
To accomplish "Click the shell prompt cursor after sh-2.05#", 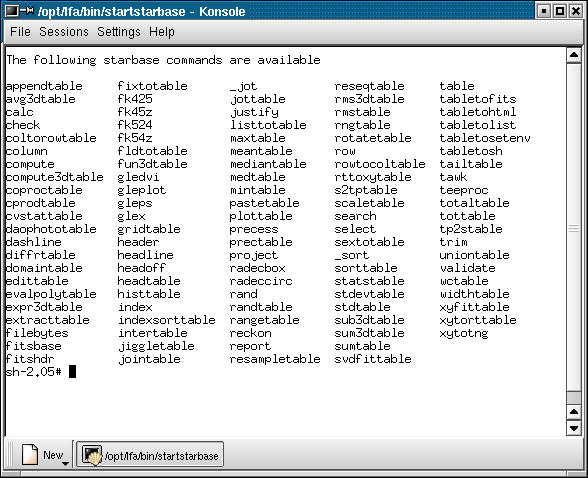I will pos(72,372).
